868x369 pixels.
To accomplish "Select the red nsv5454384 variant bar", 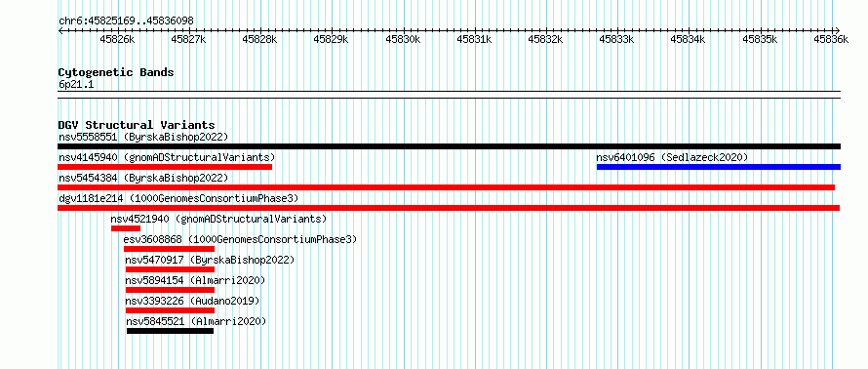I will click(446, 187).
